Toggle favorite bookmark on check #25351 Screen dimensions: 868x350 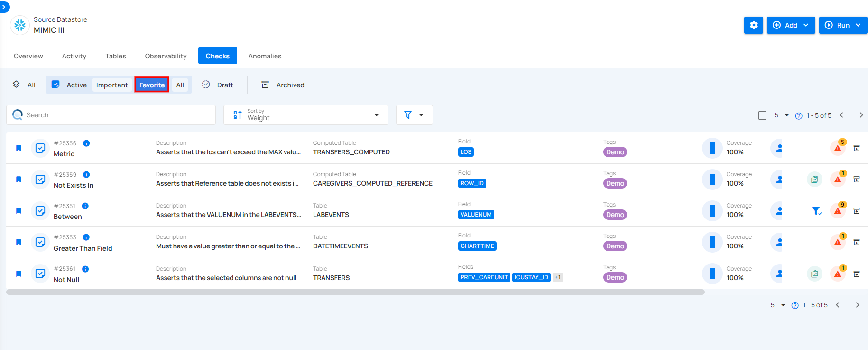click(x=18, y=210)
